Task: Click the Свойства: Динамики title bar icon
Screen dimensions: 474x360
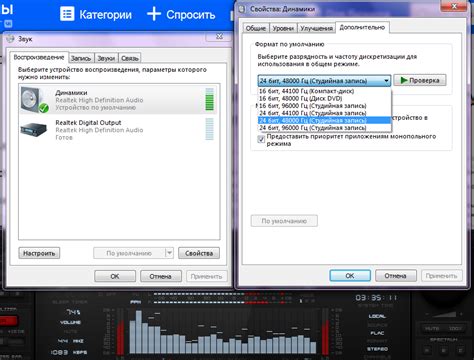Action: tap(242, 9)
